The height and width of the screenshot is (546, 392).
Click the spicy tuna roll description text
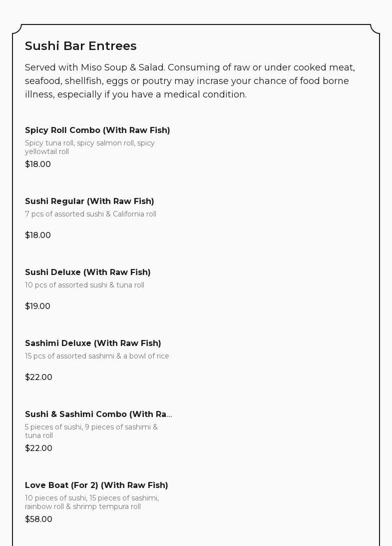[x=90, y=147]
